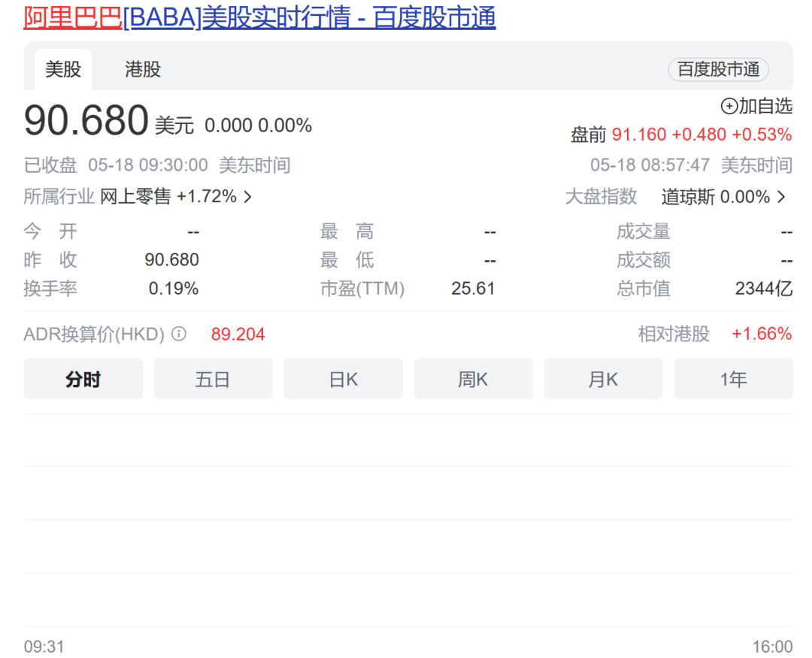The width and height of the screenshot is (812, 658).
Task: Select the 周K chart tab
Action: [x=473, y=379]
